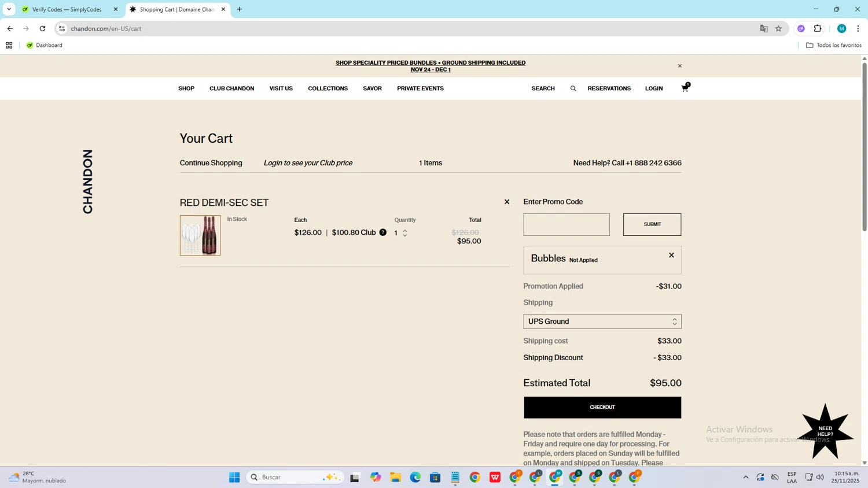Open Todos los favoritos bookmarks folder
The width and height of the screenshot is (868, 488).
click(834, 45)
